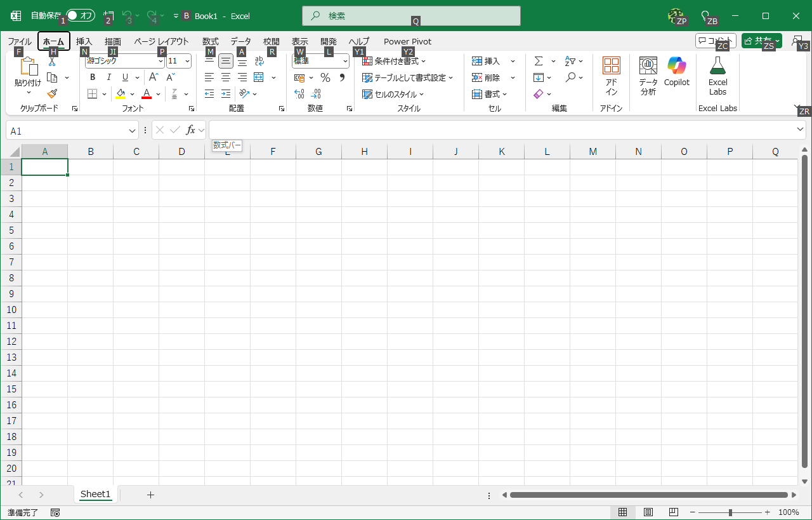The height and width of the screenshot is (520, 812).
Task: Expand テーブルとして書式設定 menu
Action: pyautogui.click(x=408, y=77)
